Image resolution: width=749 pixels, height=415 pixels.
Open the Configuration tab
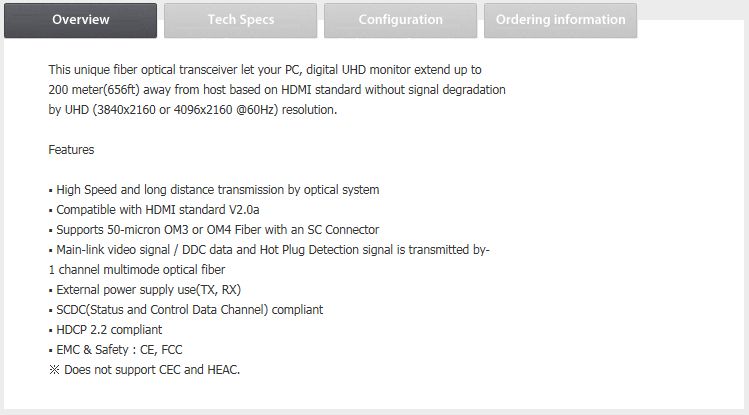point(400,21)
